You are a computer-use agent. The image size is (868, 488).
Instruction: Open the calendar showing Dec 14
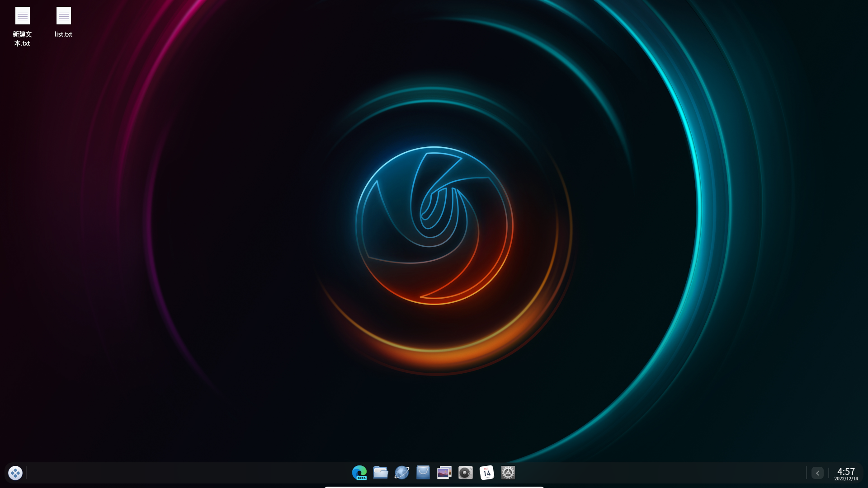[x=487, y=473]
